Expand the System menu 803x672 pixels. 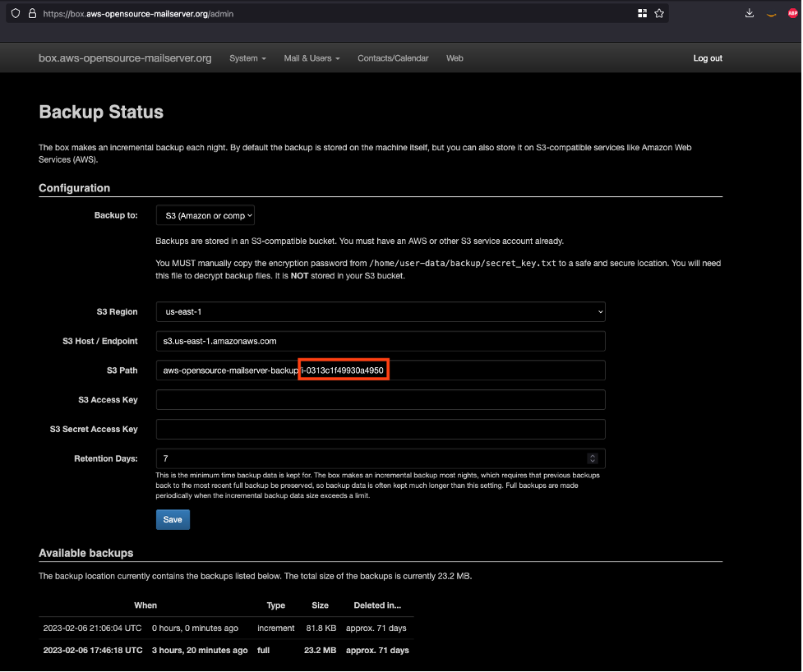(x=247, y=58)
